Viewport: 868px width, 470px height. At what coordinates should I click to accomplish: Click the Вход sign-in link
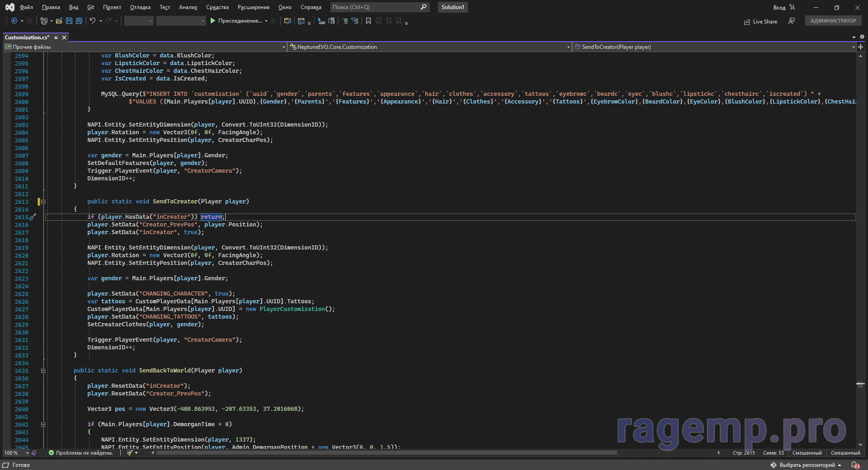pos(779,8)
